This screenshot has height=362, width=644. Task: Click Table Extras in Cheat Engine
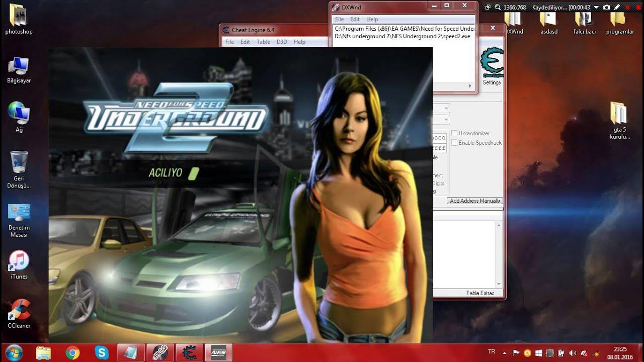[480, 293]
